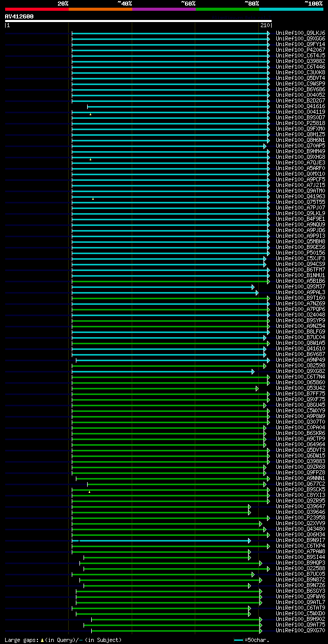Select label UniRef100_C6T446
Image resolution: width=328 pixels, height=644 pixels.
point(300,67)
